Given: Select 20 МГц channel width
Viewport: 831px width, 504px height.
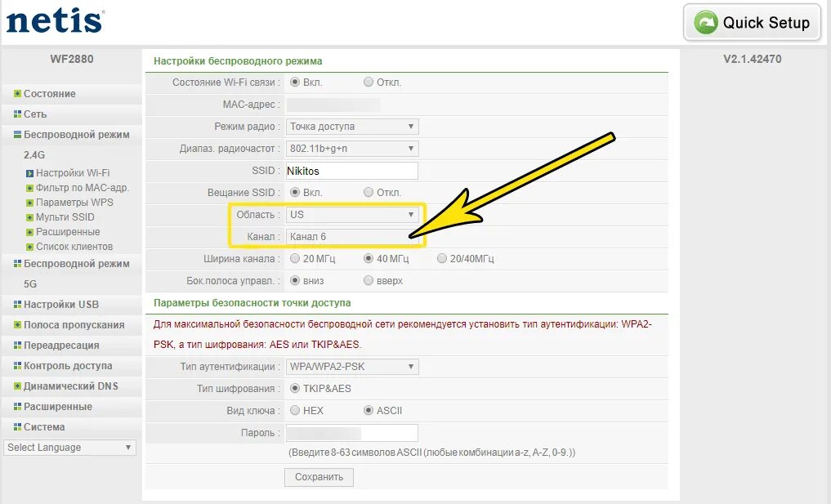Looking at the screenshot, I should [x=295, y=259].
